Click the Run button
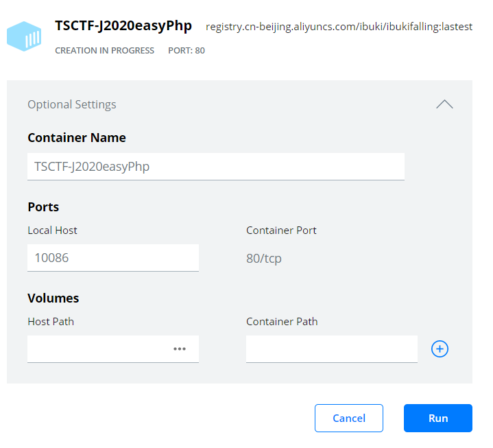 437,418
